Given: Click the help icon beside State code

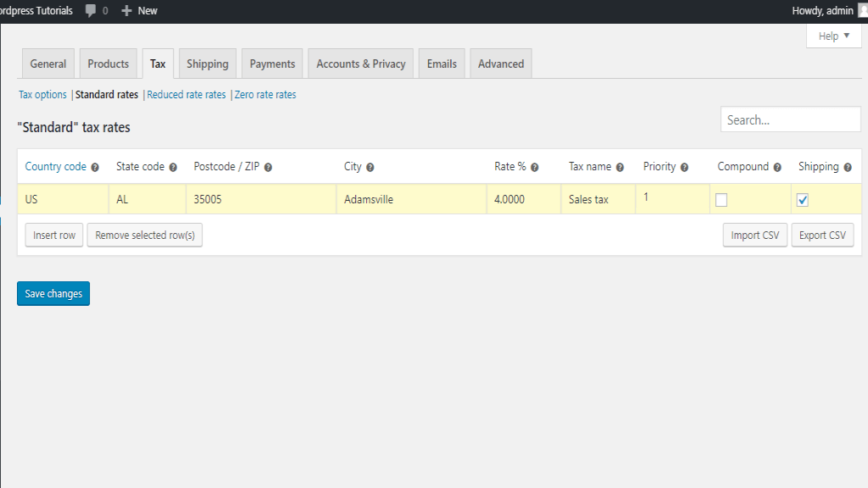Looking at the screenshot, I should [x=173, y=168].
